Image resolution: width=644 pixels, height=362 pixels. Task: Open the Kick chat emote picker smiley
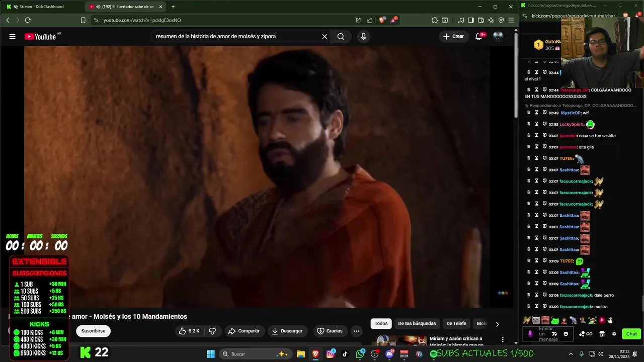pyautogui.click(x=566, y=334)
